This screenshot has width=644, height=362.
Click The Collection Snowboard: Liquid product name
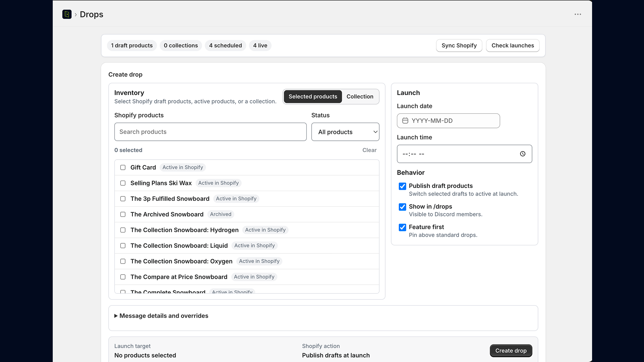pyautogui.click(x=179, y=246)
